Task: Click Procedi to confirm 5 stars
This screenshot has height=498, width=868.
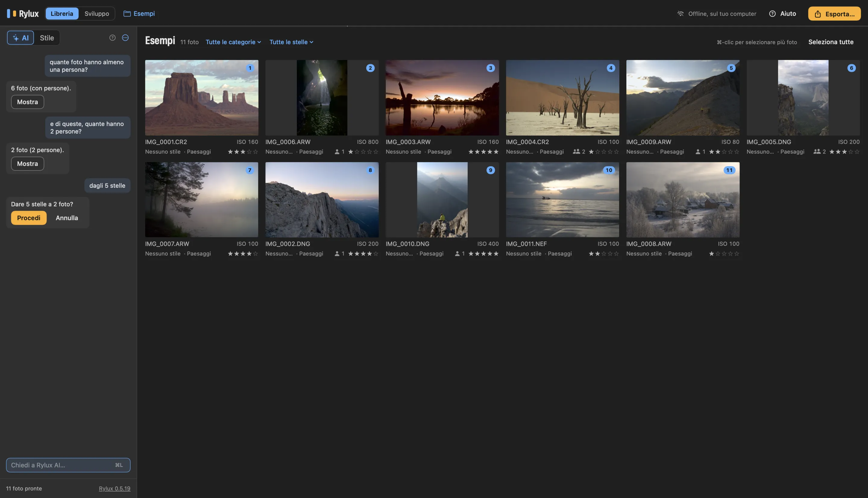Action: tap(29, 218)
